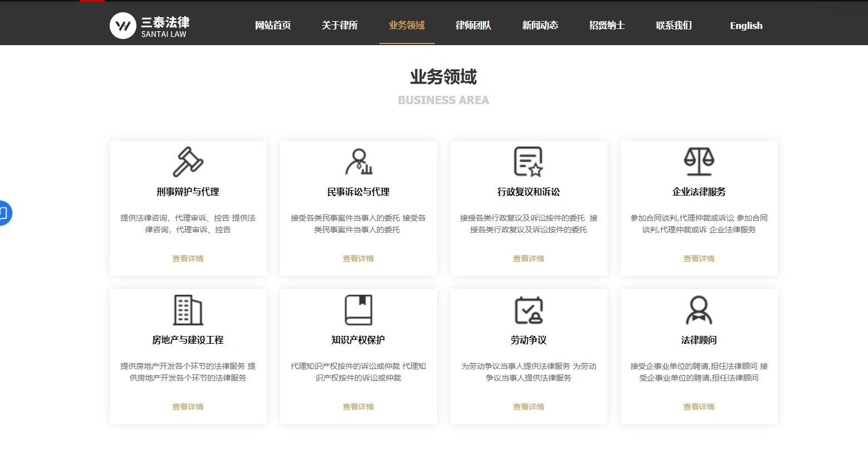The width and height of the screenshot is (868, 463).
Task: Click the gavel icon for 刑事辩护与代理
Action: (x=188, y=162)
